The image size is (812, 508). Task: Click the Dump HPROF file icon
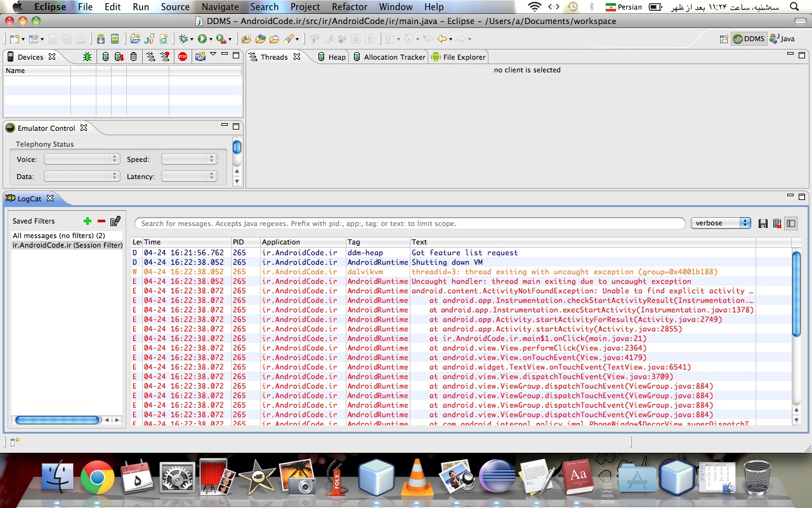point(119,57)
